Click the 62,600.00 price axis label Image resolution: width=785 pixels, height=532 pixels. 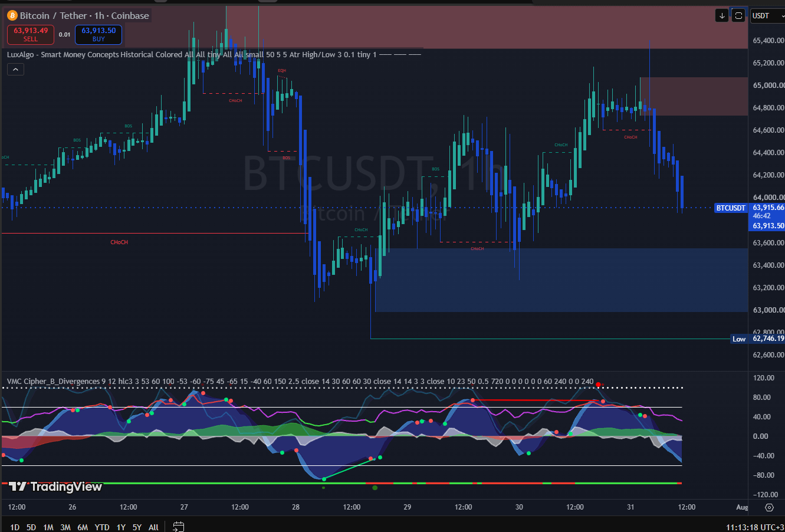[x=768, y=355]
